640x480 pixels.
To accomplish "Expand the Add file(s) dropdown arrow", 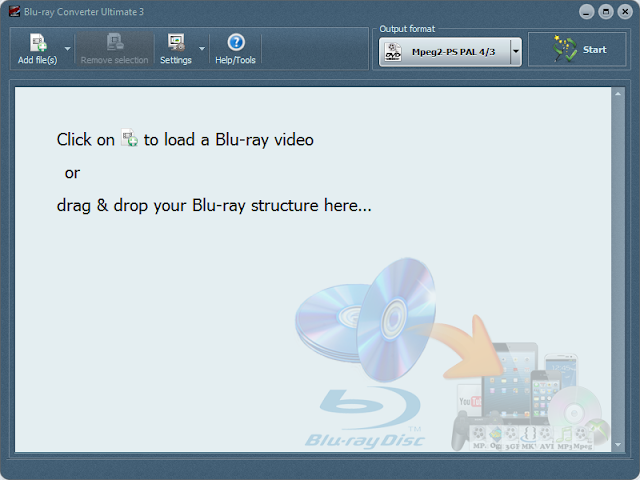I will pyautogui.click(x=68, y=49).
